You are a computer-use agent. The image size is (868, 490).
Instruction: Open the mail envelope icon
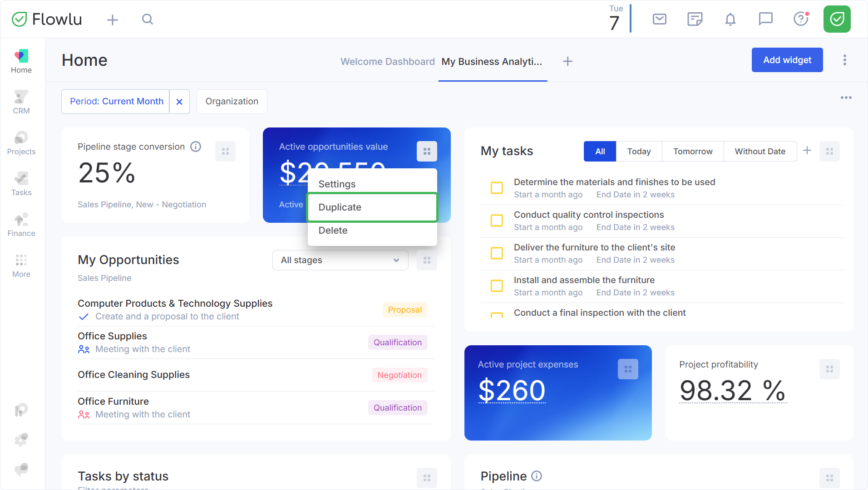click(x=660, y=19)
